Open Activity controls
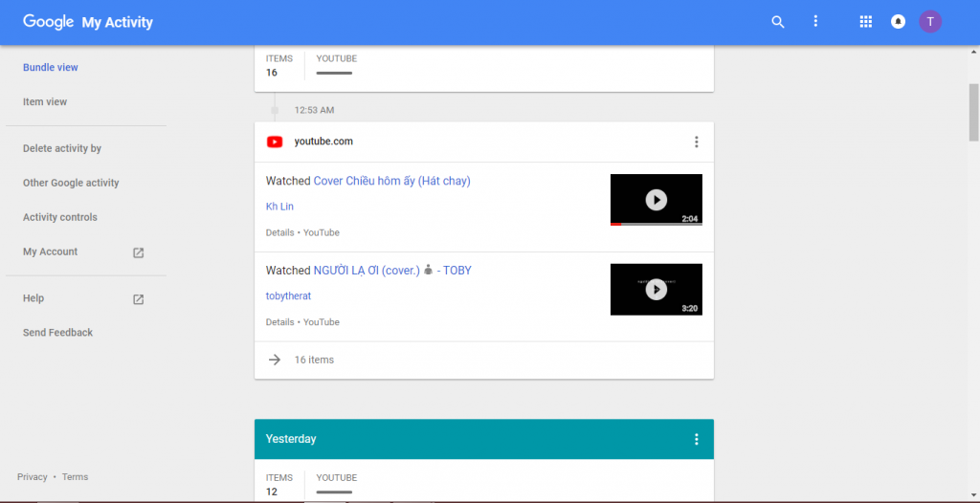980x503 pixels. click(60, 217)
